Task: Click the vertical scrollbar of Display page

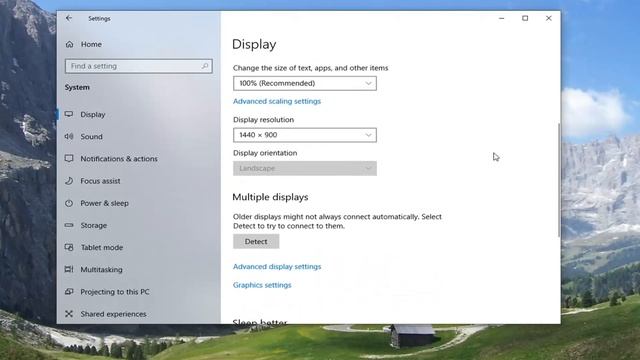Action: coord(559,180)
